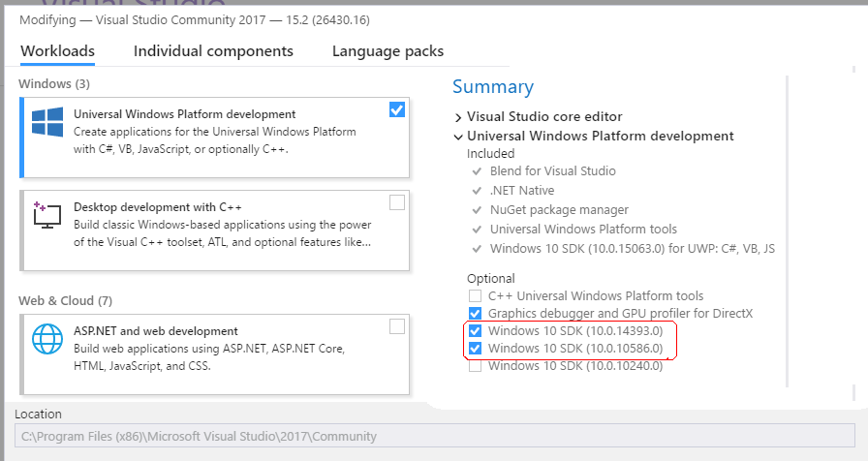868x461 pixels.
Task: Click the globe icon for ASP.NET workload
Action: click(x=47, y=339)
